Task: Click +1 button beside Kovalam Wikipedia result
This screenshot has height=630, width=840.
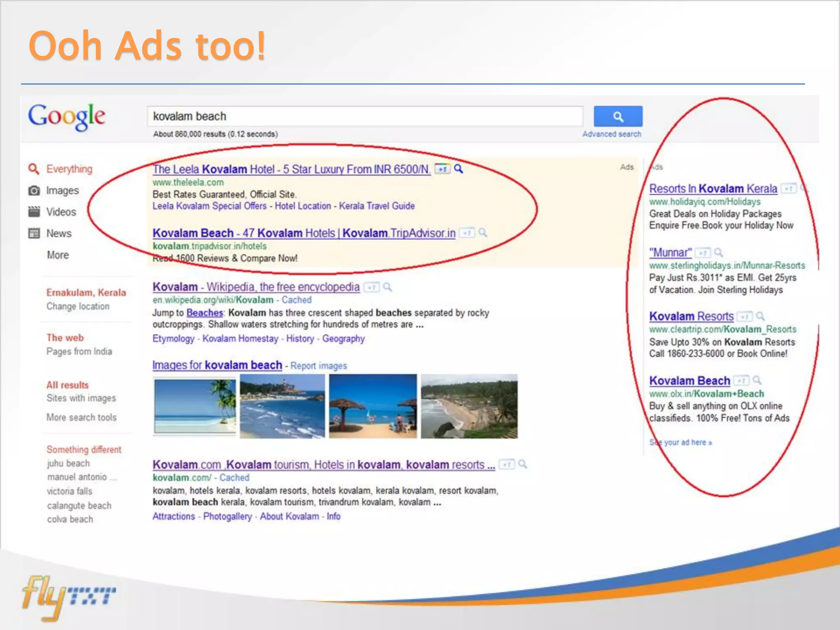Action: 372,287
